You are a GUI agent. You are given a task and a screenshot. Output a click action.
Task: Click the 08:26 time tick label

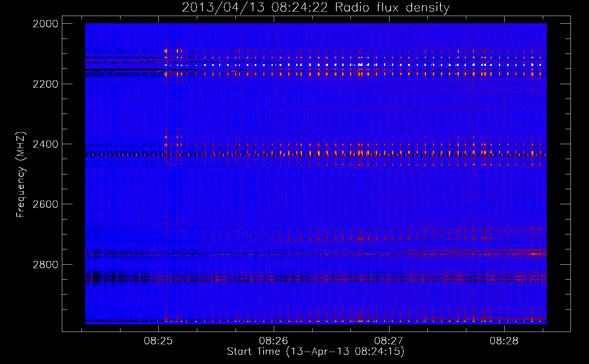[273, 341]
